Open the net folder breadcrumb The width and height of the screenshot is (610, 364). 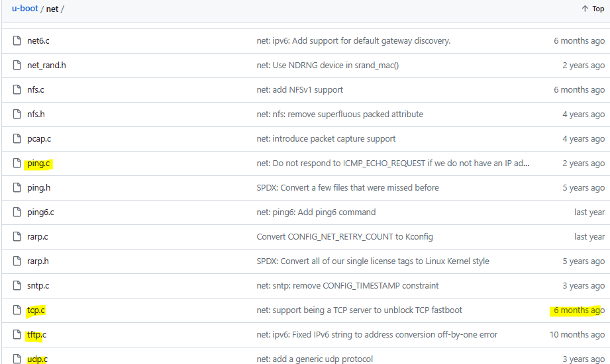pyautogui.click(x=52, y=9)
